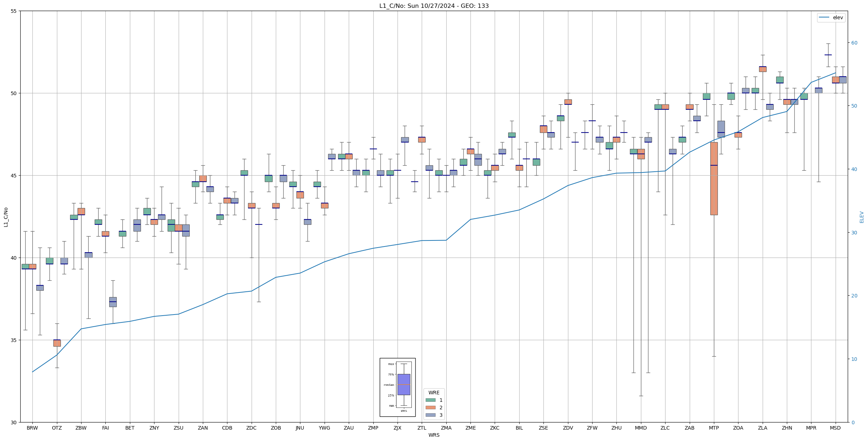Image resolution: width=868 pixels, height=441 pixels.
Task: Click the MPR station label
Action: (x=811, y=428)
